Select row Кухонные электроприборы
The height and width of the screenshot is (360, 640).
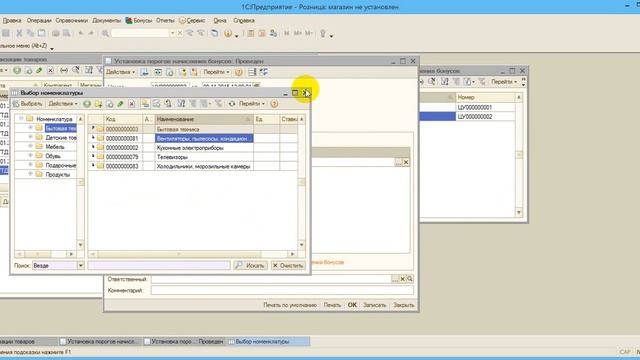pyautogui.click(x=193, y=148)
